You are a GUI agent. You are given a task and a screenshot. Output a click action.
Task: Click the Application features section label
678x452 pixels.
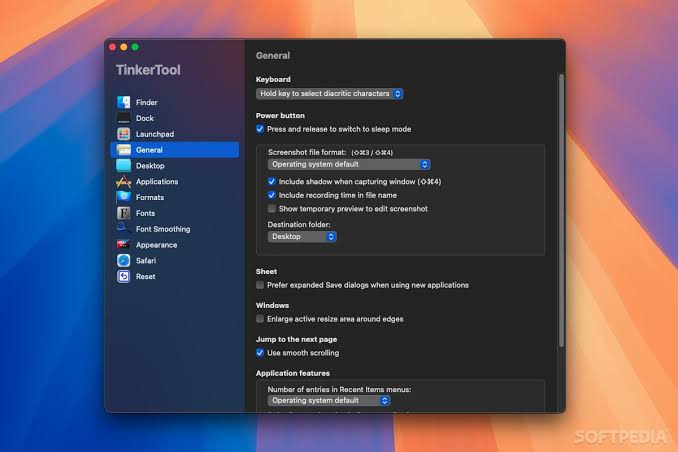pyautogui.click(x=293, y=373)
